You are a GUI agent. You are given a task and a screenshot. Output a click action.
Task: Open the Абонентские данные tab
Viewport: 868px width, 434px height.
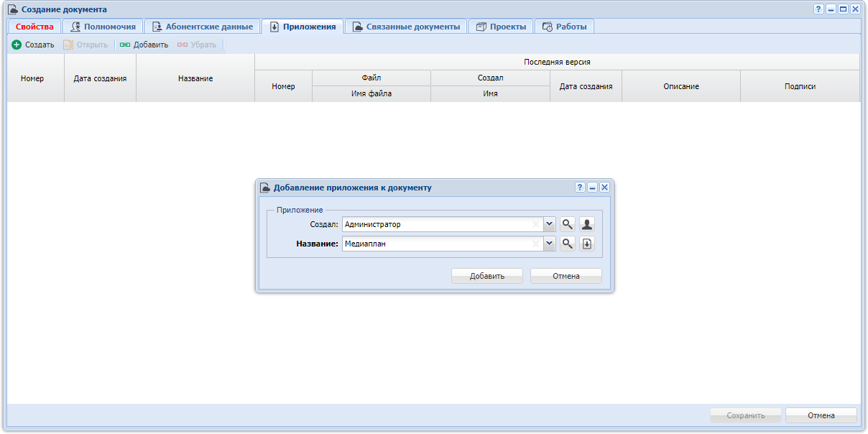click(x=202, y=27)
